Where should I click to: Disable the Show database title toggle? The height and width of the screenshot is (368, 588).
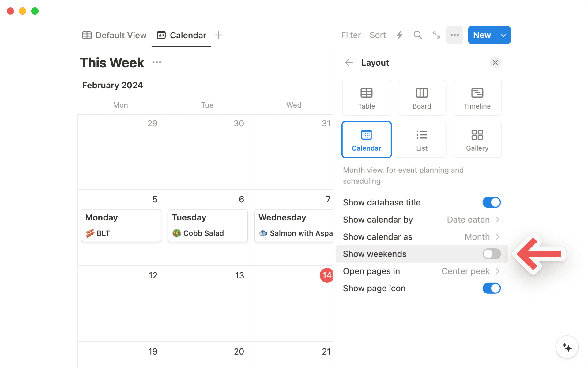491,202
